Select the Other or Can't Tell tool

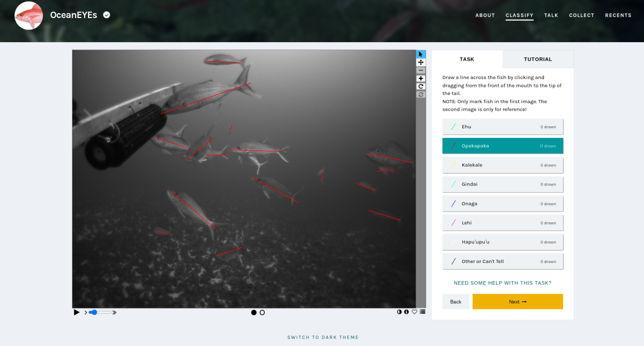503,262
